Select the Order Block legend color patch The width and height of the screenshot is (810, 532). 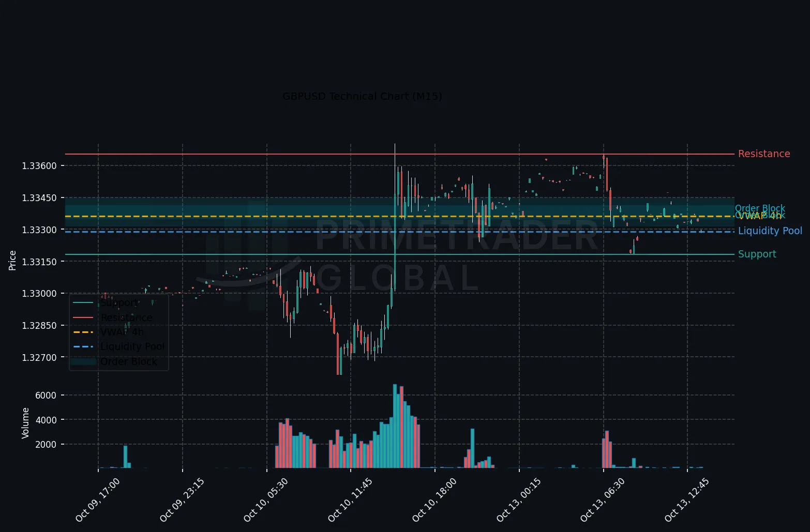click(x=83, y=361)
